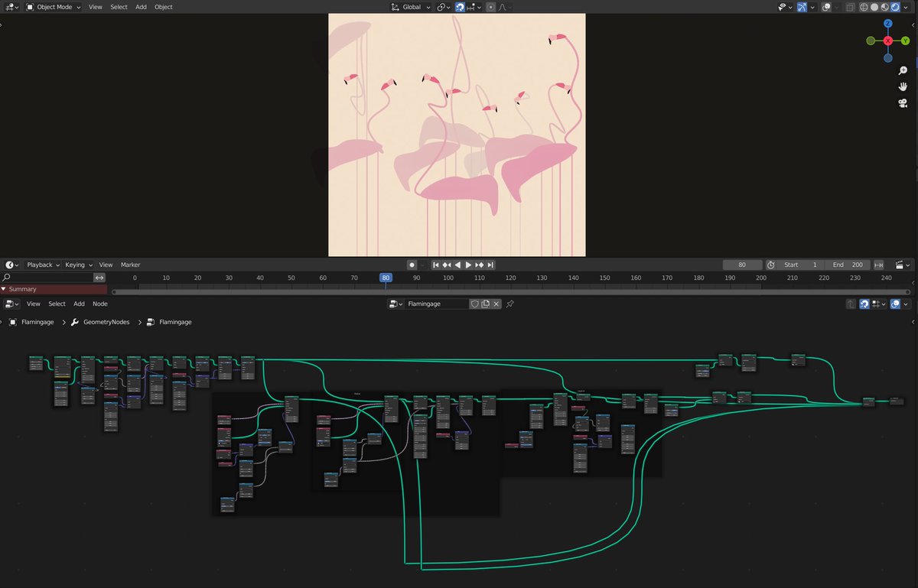Toggle auto keying record button

pyautogui.click(x=412, y=265)
